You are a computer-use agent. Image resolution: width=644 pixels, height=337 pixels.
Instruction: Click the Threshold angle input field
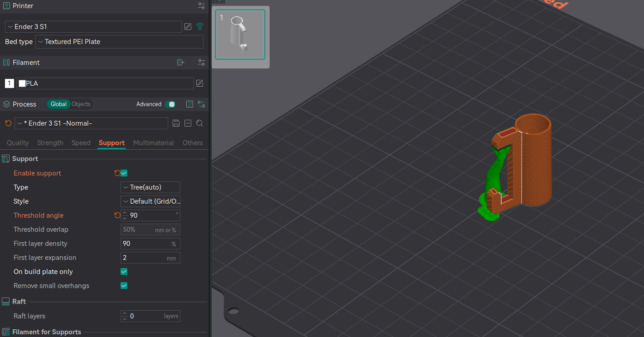click(150, 215)
